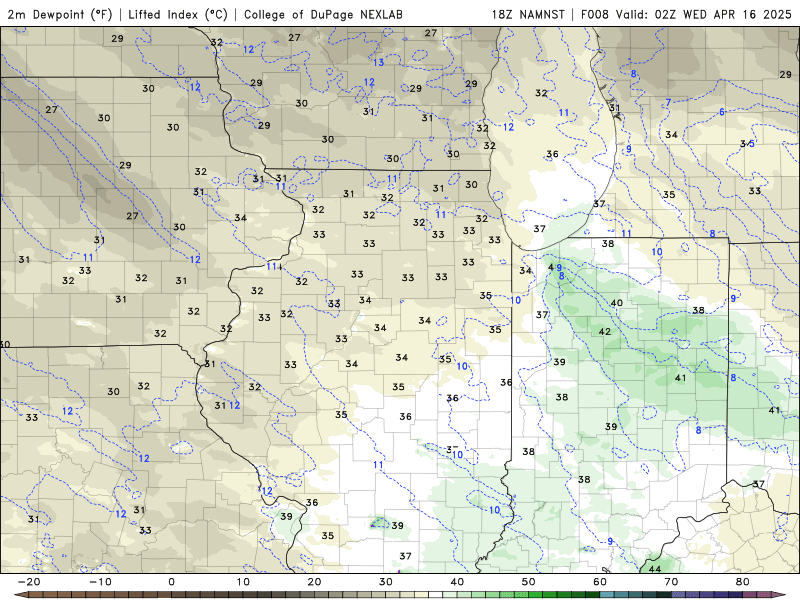Click the '40' label on the color scale
This screenshot has height=600, width=800.
pyautogui.click(x=457, y=582)
